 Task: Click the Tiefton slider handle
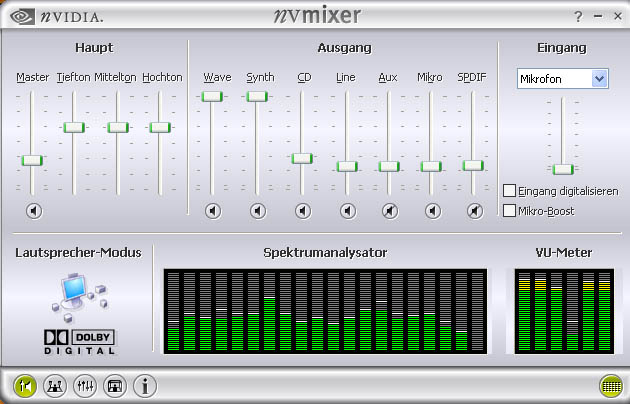74,127
